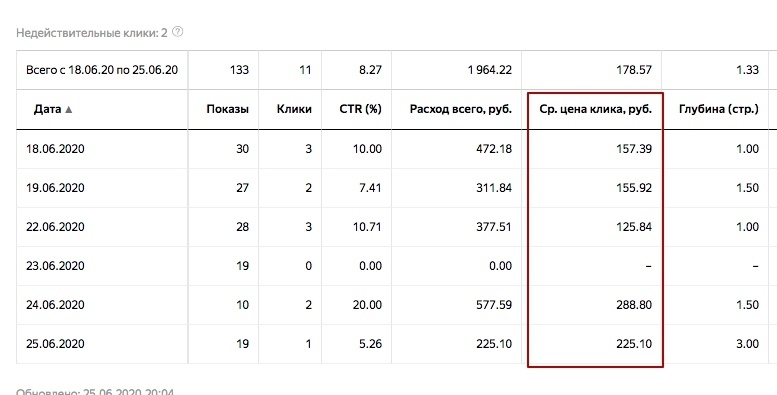Click the CTR (%) column header
The image size is (777, 395).
point(360,109)
